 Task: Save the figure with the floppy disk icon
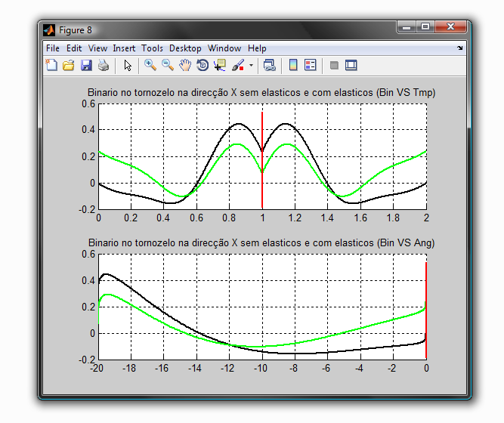pos(86,66)
